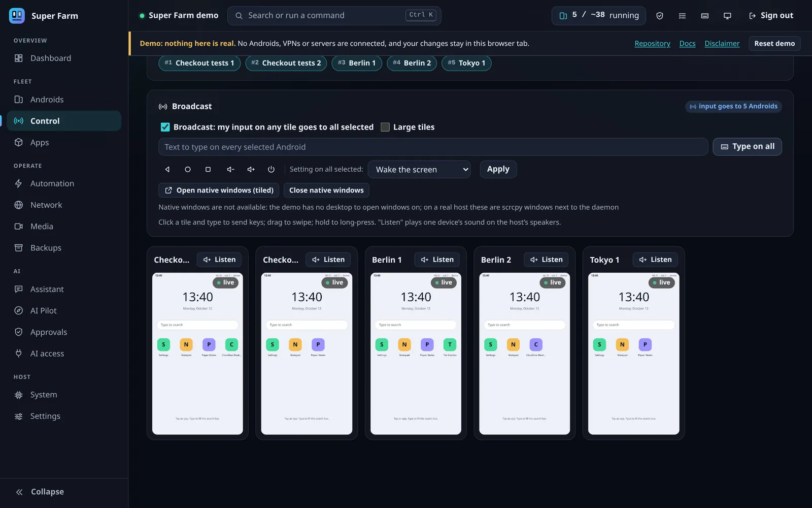Click Close native windows

coord(326,190)
